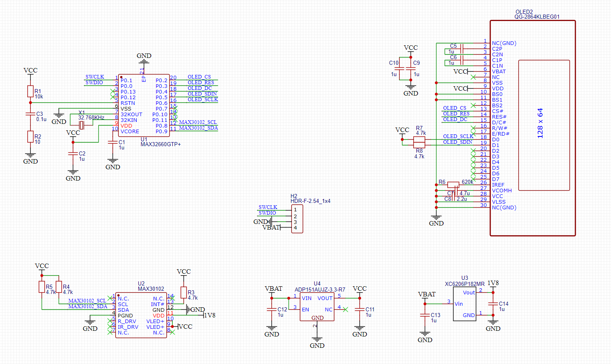
Task: Select capacitor C2 under VCC
Action: click(73, 153)
